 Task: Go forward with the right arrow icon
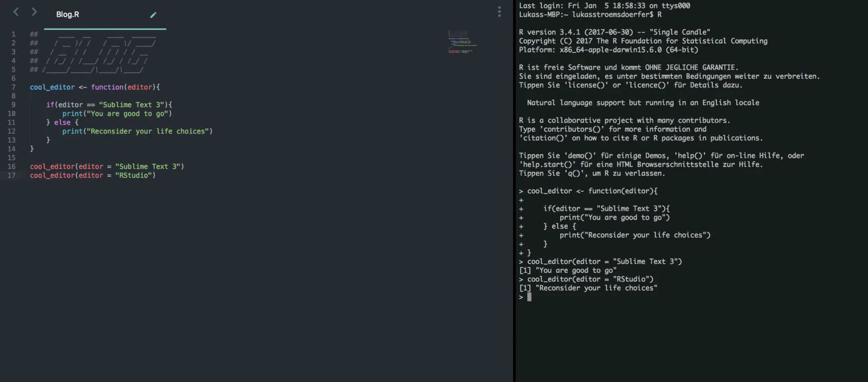(34, 12)
